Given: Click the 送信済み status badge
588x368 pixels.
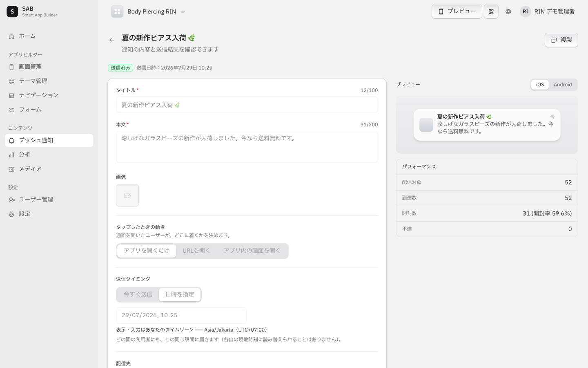Looking at the screenshot, I should tap(120, 68).
